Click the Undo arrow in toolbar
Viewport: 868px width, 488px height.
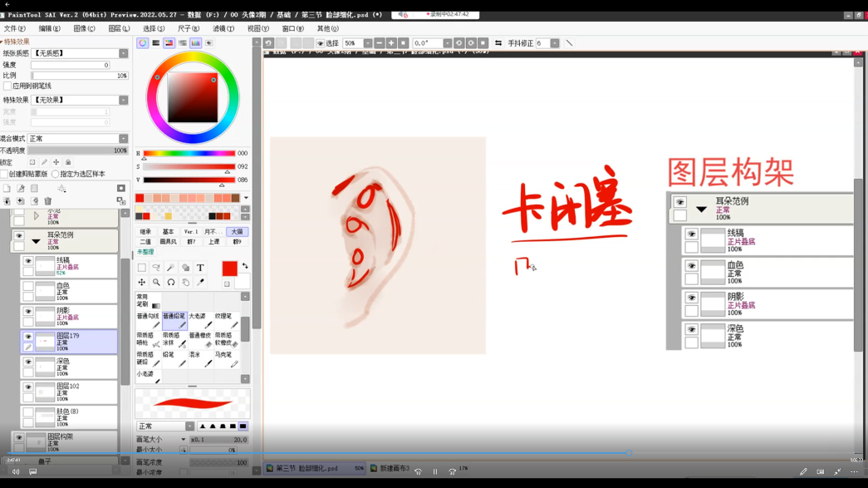268,42
